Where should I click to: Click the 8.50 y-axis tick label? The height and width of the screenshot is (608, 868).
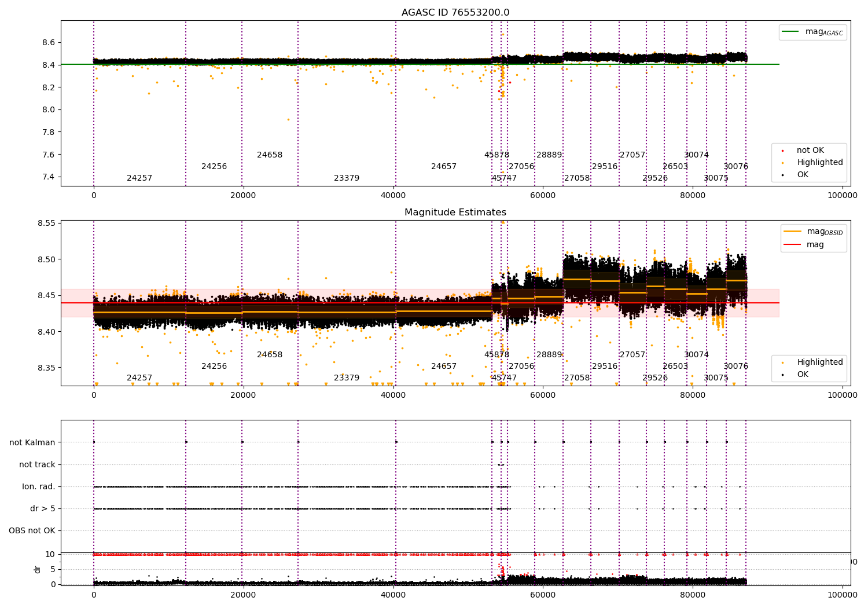46,259
